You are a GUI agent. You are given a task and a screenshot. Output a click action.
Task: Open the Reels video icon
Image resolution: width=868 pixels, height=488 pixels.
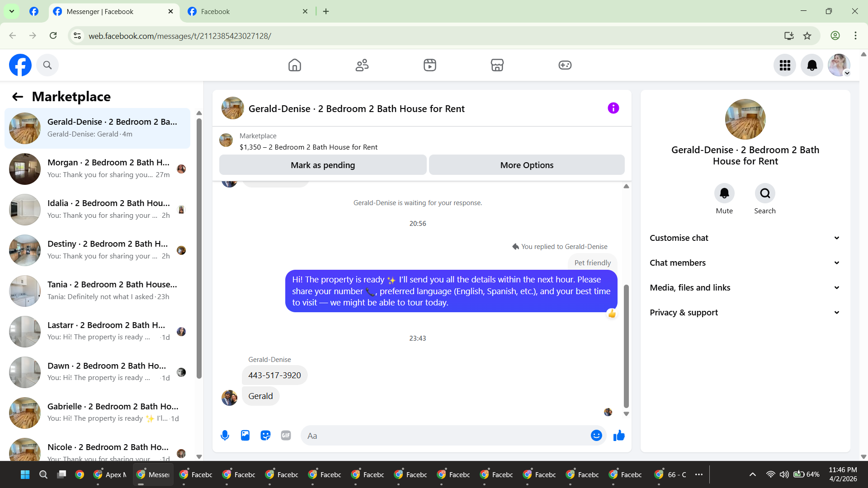coord(429,65)
